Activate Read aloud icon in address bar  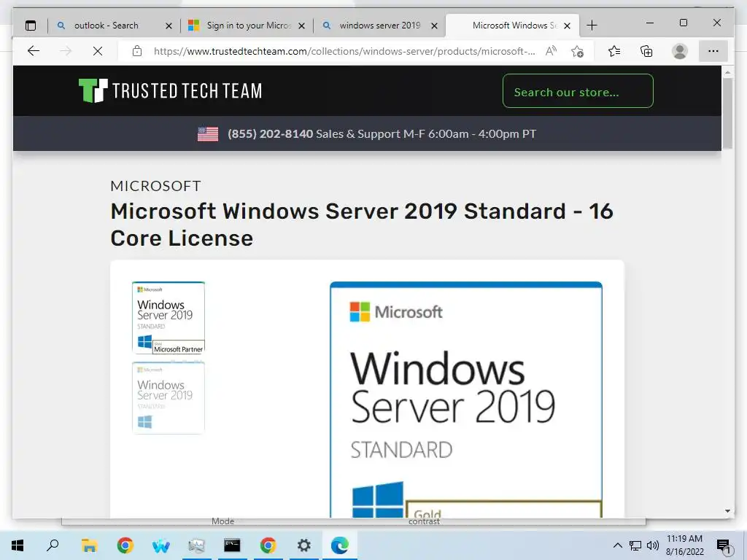click(551, 51)
